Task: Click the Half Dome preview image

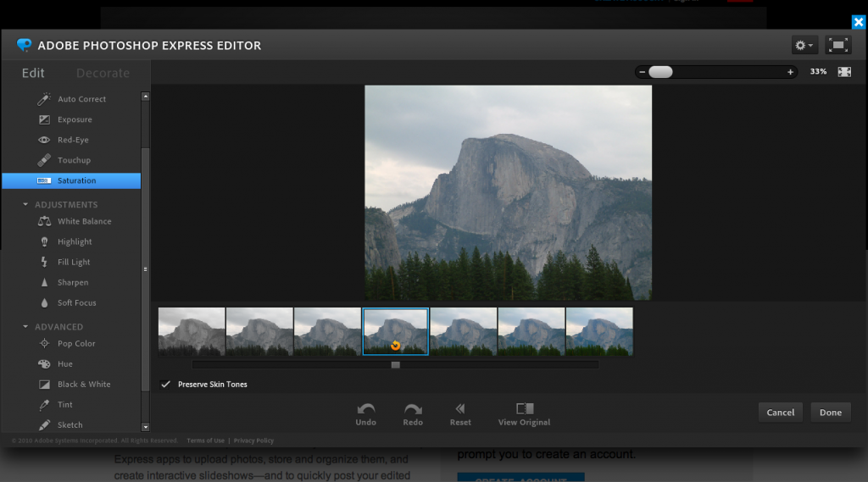Action: [509, 192]
